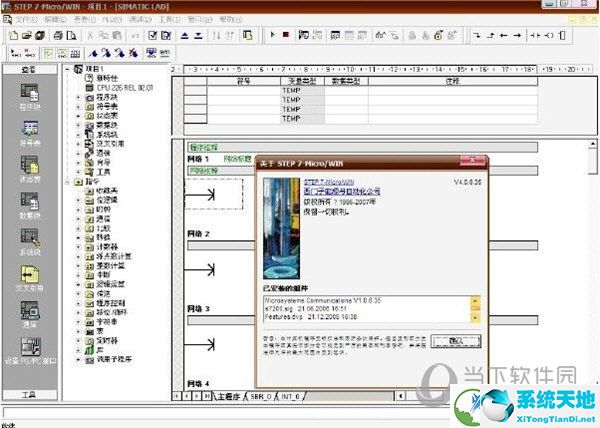Insert a Line Right with toolbar icon
The width and height of the screenshot is (600, 428).
click(x=517, y=35)
